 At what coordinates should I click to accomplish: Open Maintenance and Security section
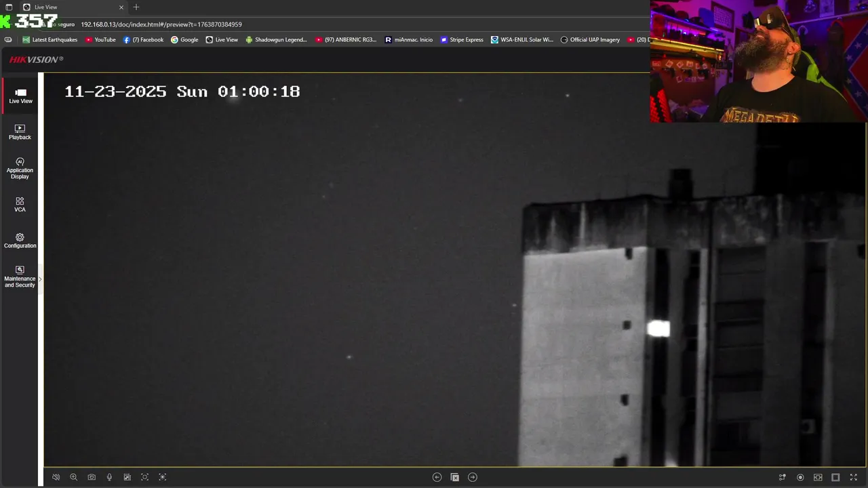20,277
